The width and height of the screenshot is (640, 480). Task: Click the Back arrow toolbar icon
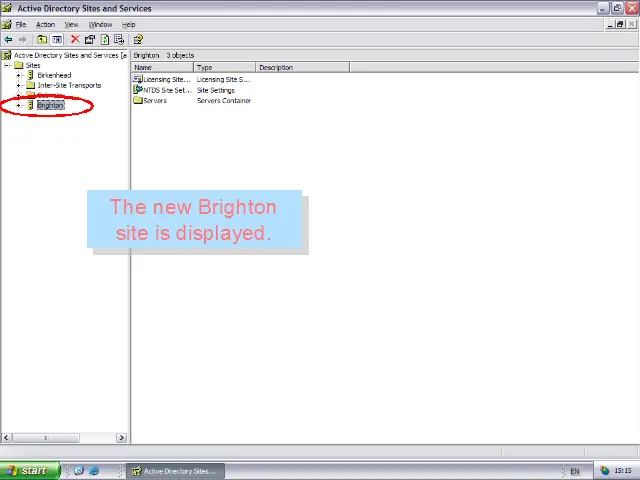pyautogui.click(x=8, y=40)
